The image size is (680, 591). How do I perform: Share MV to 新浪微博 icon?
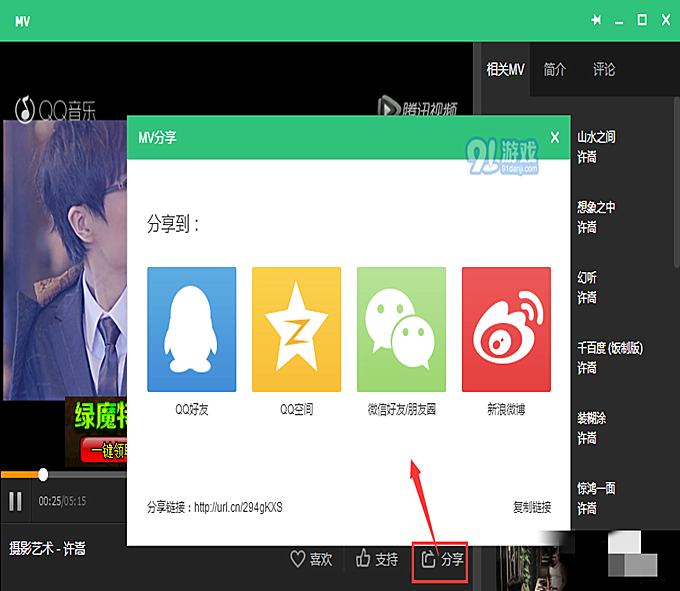507,330
